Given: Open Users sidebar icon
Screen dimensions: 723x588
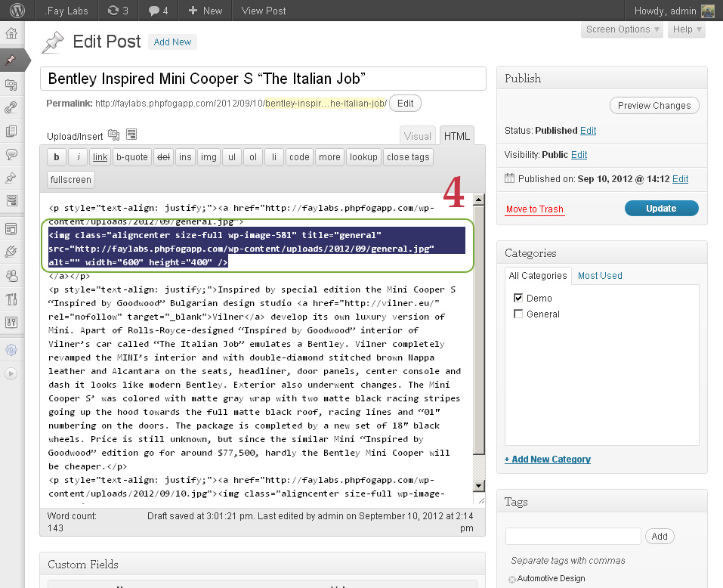Looking at the screenshot, I should pos(11,275).
